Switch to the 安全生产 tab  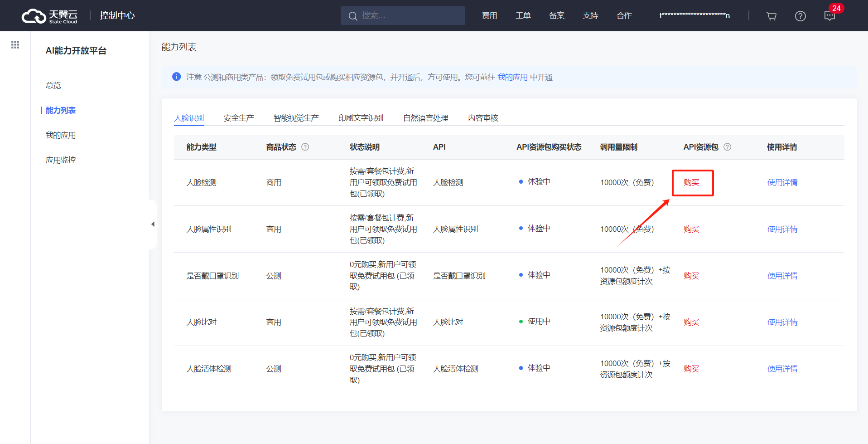(239, 118)
